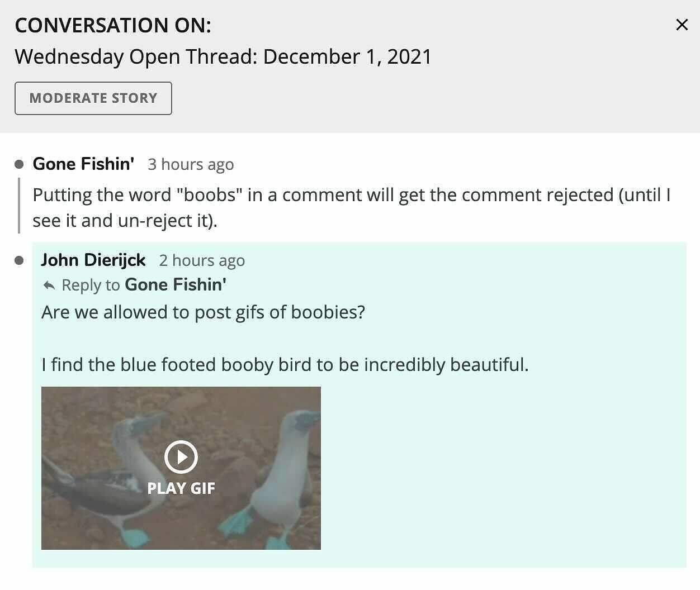The height and width of the screenshot is (590, 700).
Task: Click the gray dot beside Gone Fishin'
Action: tap(19, 164)
